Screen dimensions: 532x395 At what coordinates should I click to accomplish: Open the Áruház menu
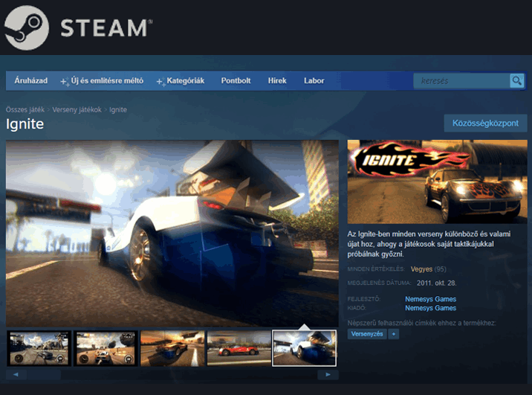(x=31, y=80)
